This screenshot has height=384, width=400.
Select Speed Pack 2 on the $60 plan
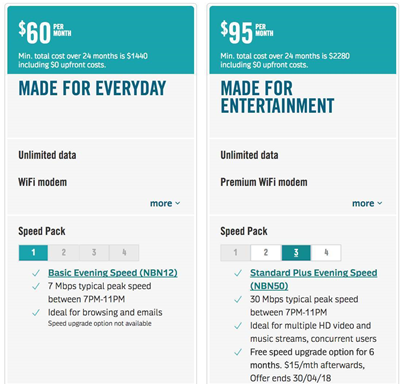click(x=63, y=253)
